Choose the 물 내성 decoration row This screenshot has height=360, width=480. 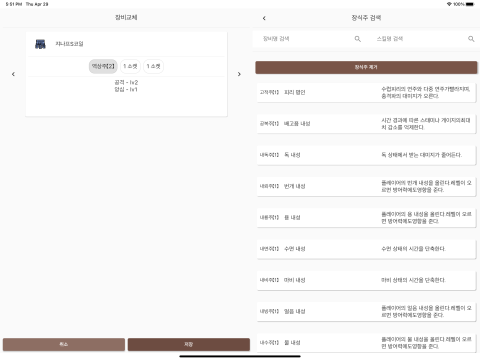click(x=366, y=343)
